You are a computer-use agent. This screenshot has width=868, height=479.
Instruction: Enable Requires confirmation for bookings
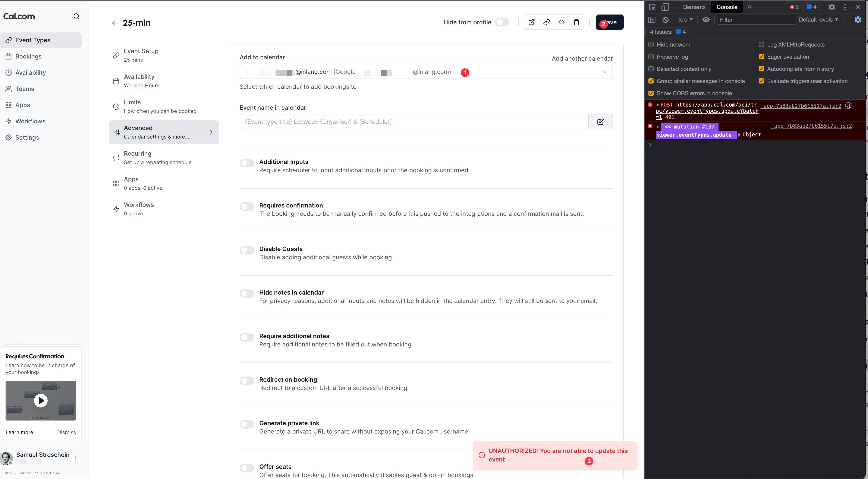pyautogui.click(x=247, y=206)
